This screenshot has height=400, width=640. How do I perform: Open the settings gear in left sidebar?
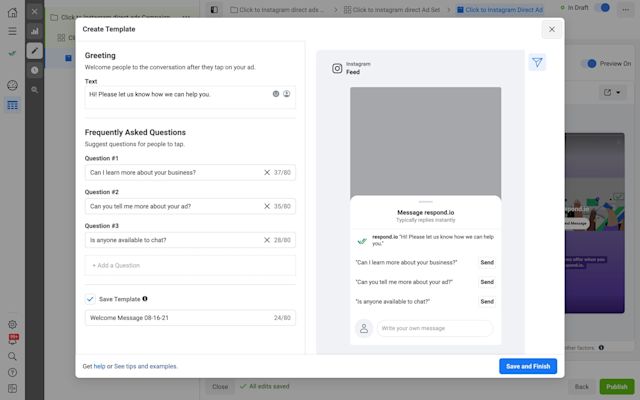[12, 324]
